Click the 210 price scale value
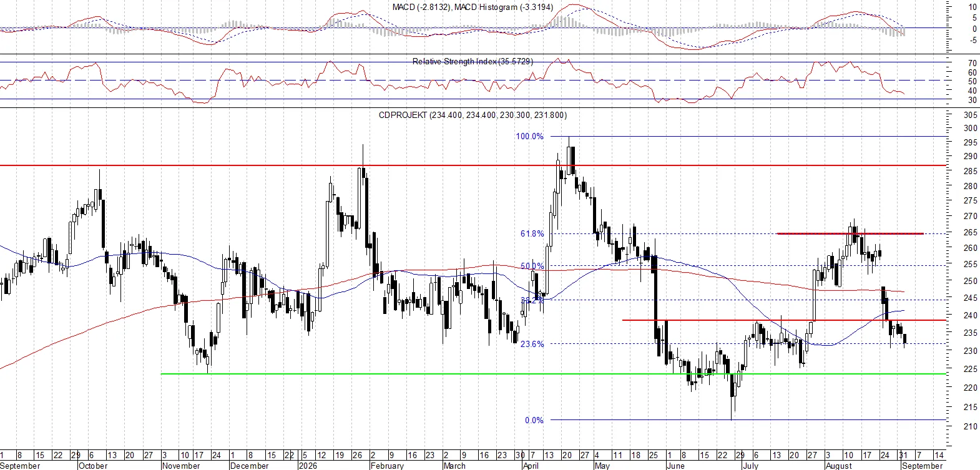 tap(971, 427)
